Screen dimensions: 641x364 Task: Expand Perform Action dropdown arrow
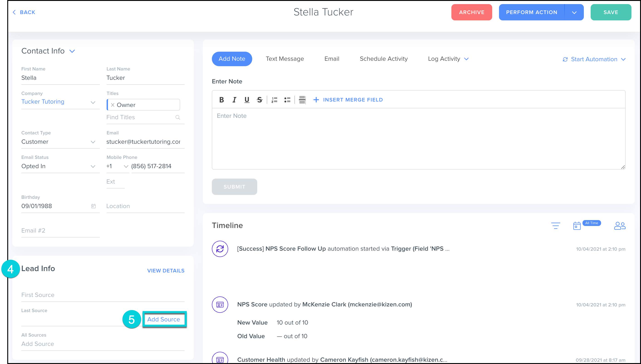574,12
